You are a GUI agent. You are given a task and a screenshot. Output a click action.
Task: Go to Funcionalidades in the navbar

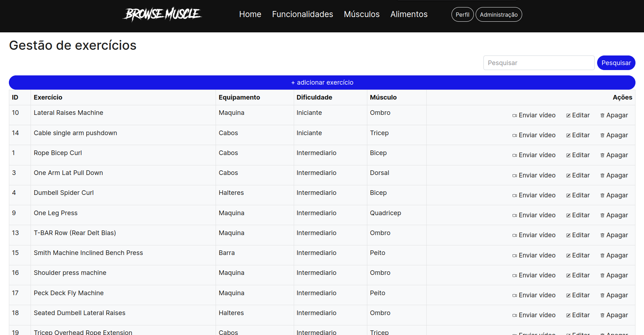[x=302, y=14]
